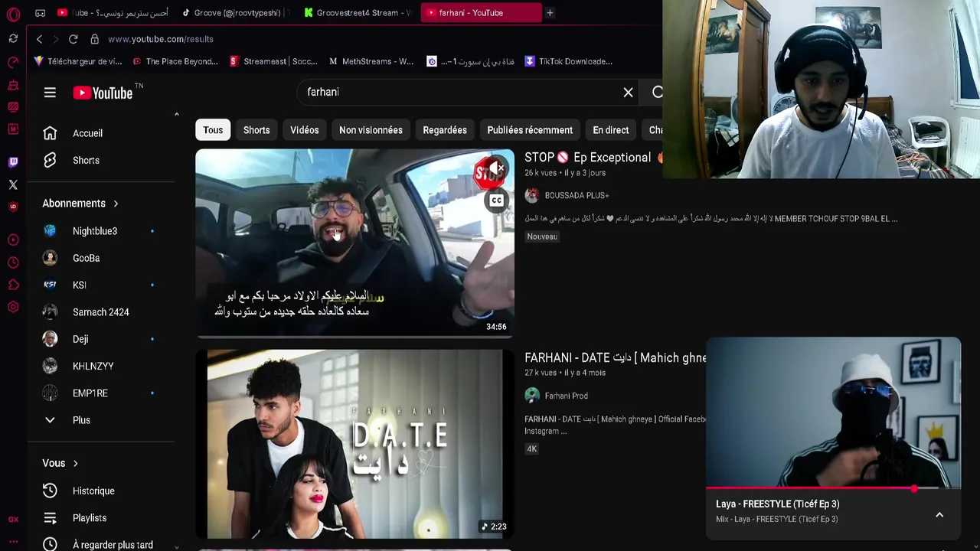Switch to Groovestreet4 Stream tab

(358, 13)
